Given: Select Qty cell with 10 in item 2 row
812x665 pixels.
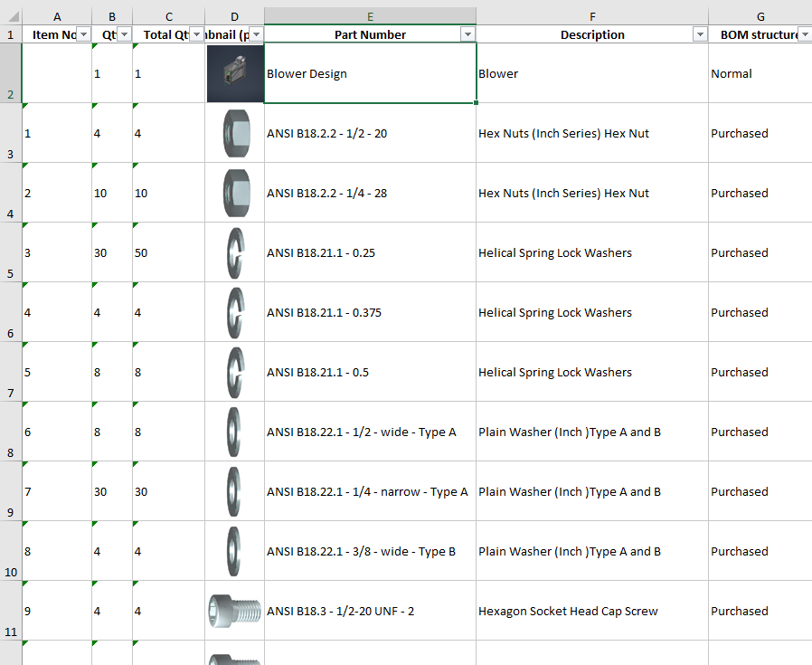Looking at the screenshot, I should point(112,193).
